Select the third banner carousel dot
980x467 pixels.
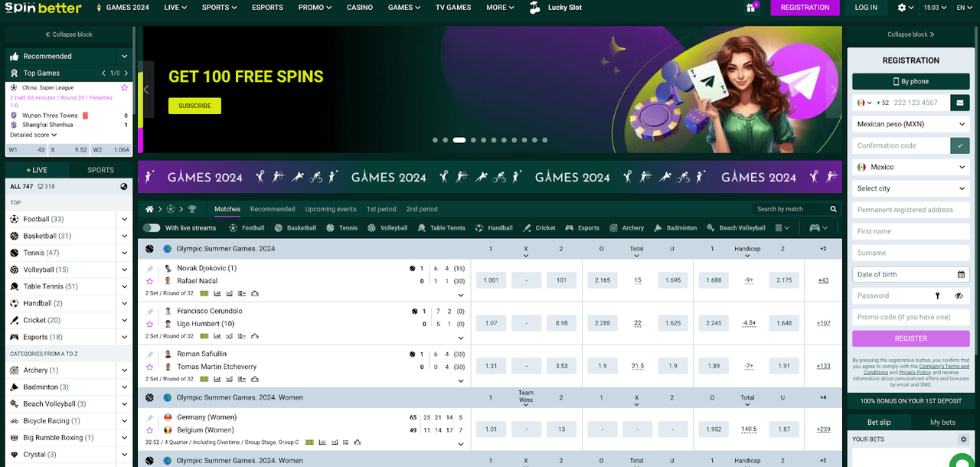click(459, 140)
